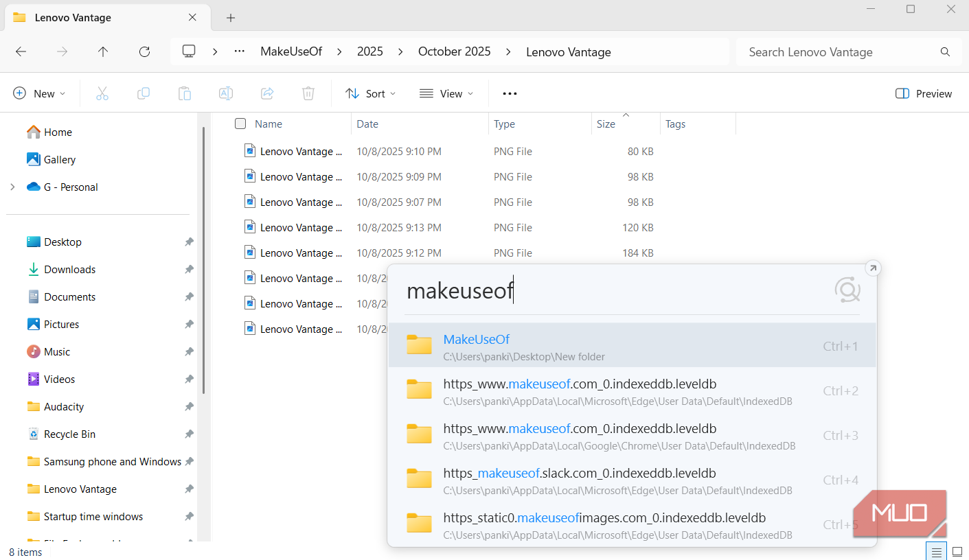
Task: Open the Chrome IndexedDB makeuseof.com result
Action: coord(632,435)
